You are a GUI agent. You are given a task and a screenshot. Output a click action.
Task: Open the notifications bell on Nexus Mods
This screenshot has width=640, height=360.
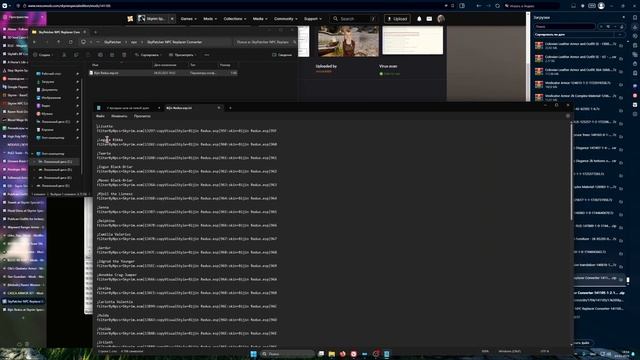point(419,19)
